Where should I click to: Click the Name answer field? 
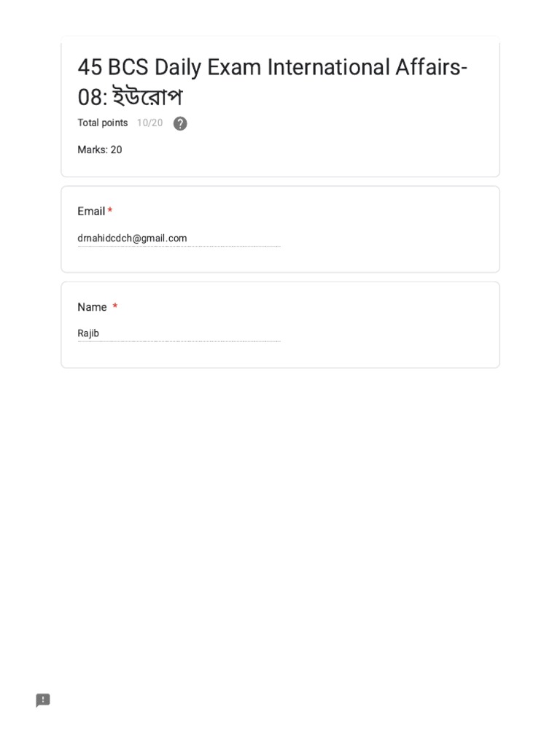tap(179, 333)
